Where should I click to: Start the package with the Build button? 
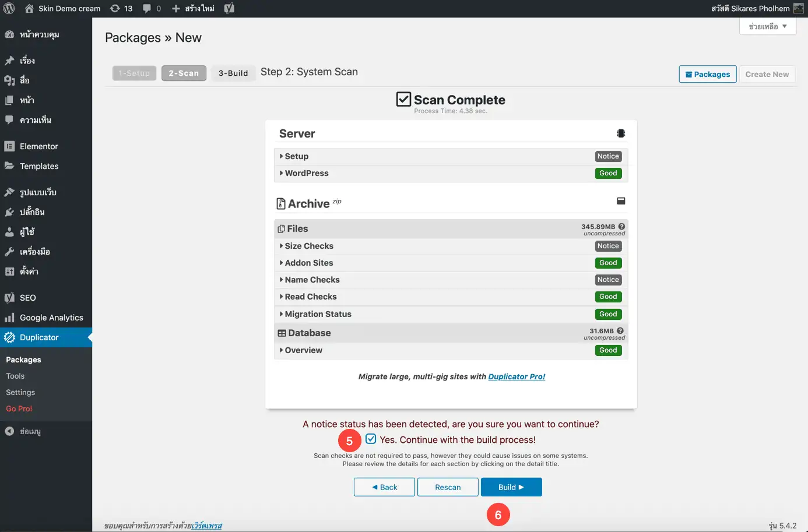511,487
